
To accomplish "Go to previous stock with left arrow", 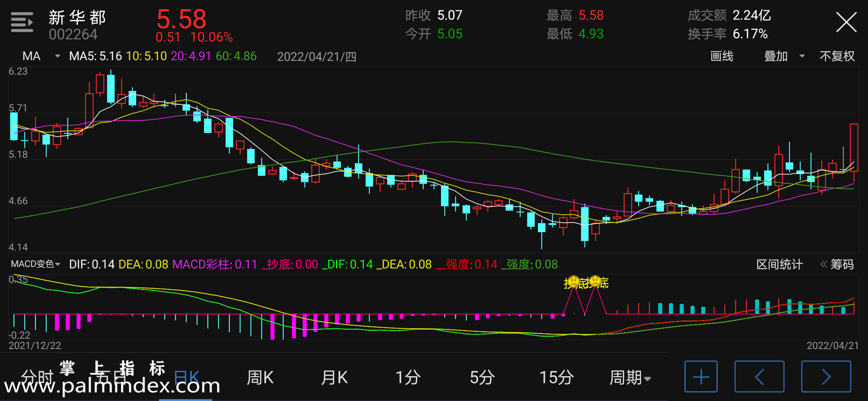I will tap(759, 376).
